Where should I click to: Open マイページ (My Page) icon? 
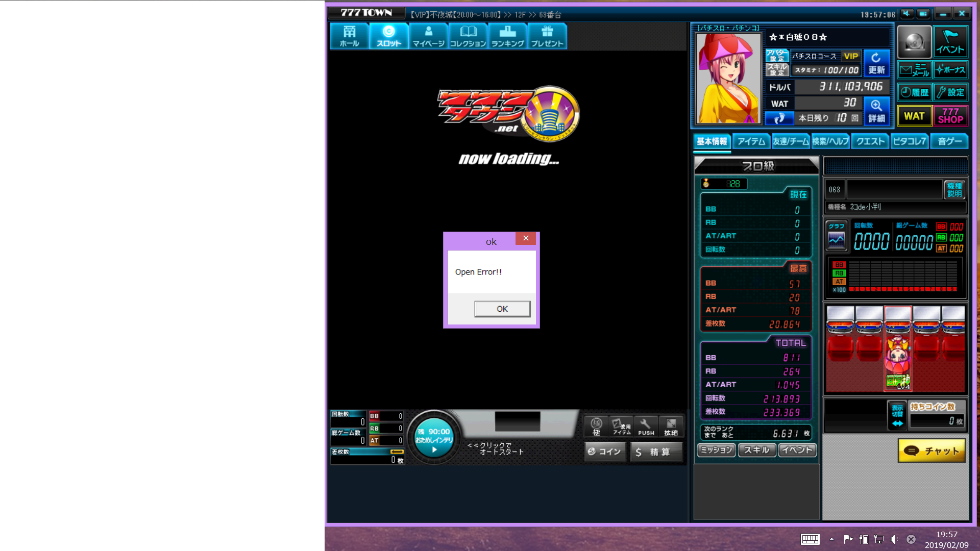coord(429,36)
